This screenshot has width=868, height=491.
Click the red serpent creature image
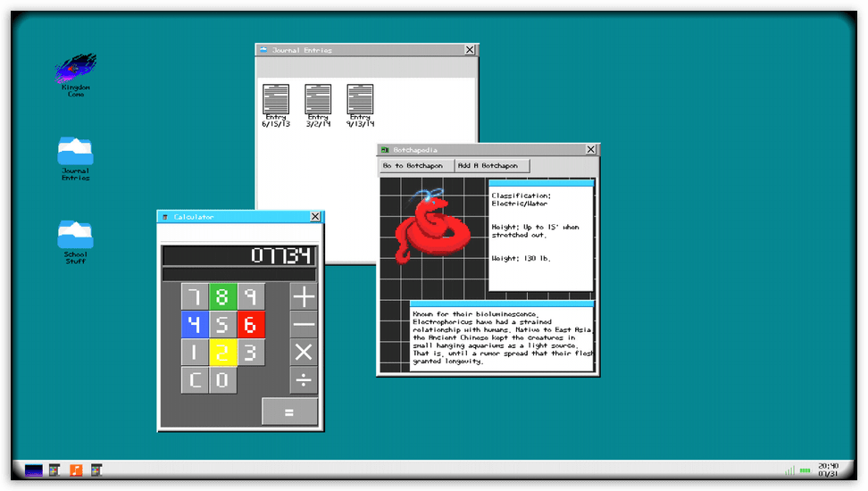click(x=431, y=228)
